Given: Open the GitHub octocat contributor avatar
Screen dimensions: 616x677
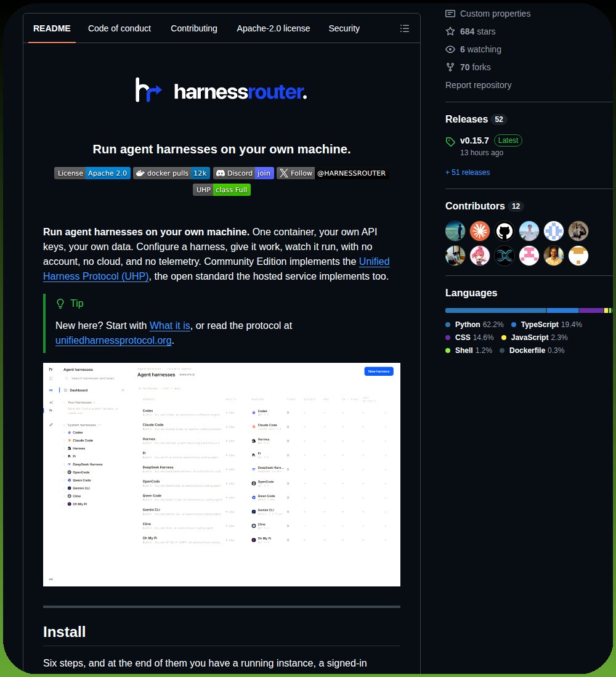Looking at the screenshot, I should pos(505,231).
